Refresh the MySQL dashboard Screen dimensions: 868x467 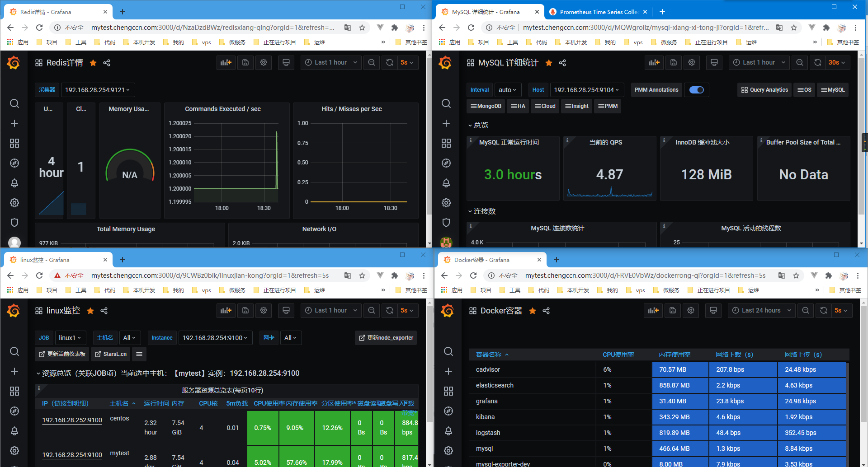click(x=818, y=63)
